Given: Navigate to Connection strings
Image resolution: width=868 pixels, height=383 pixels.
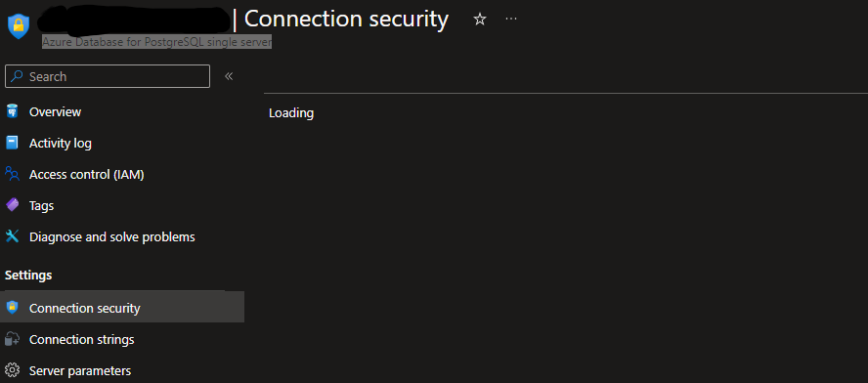Looking at the screenshot, I should (x=82, y=339).
